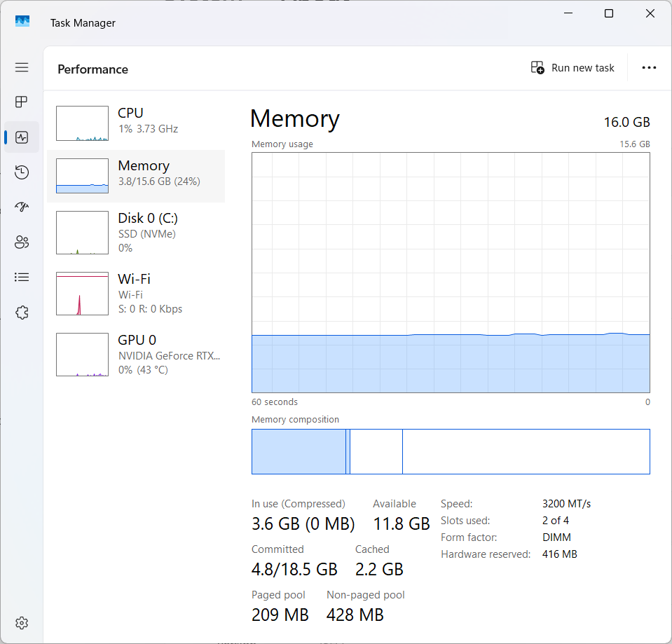
Task: Select the Performance page icon
Action: [22, 137]
